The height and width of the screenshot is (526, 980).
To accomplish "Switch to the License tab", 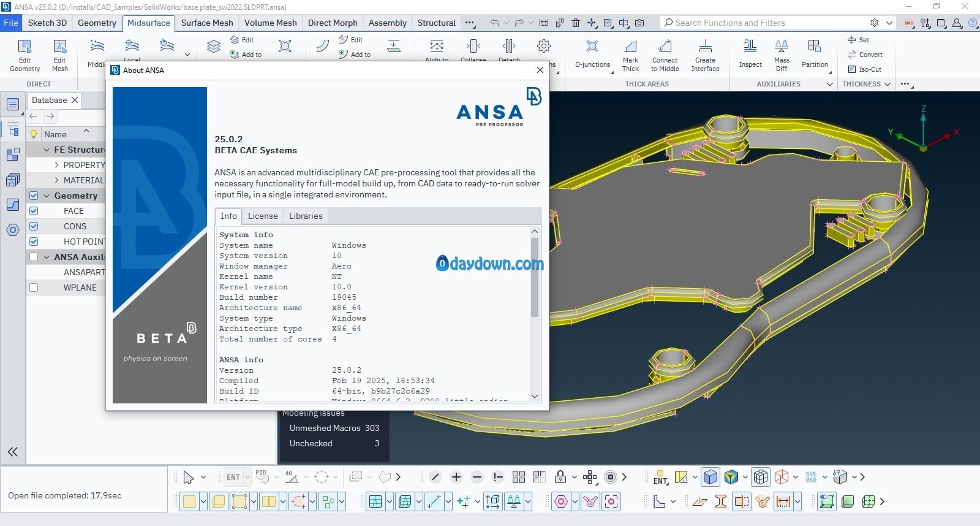I will click(263, 216).
